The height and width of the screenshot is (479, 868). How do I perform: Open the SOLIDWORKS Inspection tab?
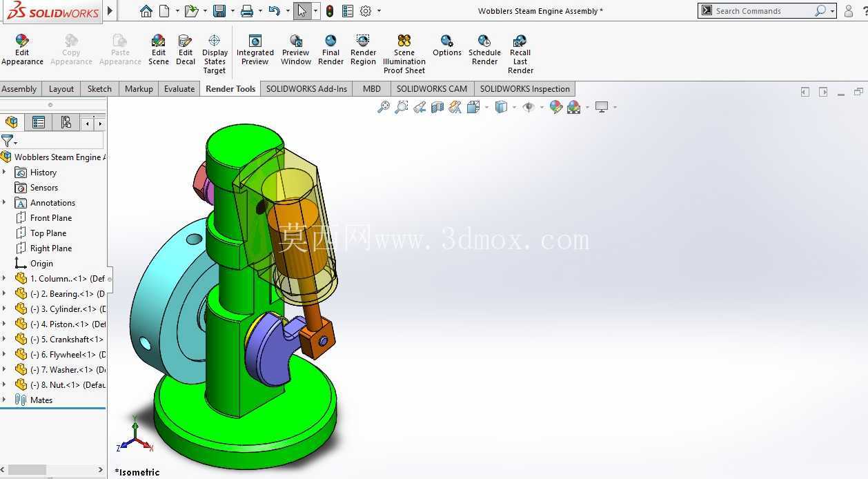pyautogui.click(x=525, y=89)
